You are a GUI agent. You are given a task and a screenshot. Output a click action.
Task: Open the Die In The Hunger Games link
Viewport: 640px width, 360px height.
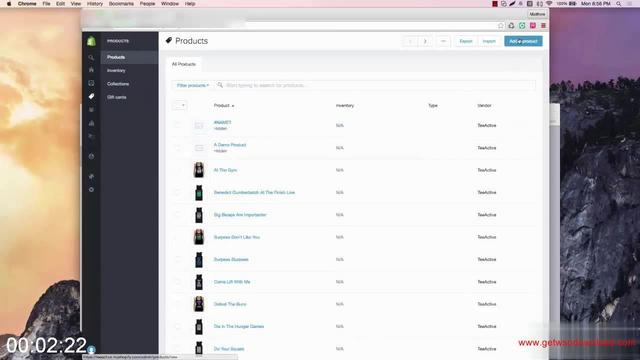coord(239,327)
